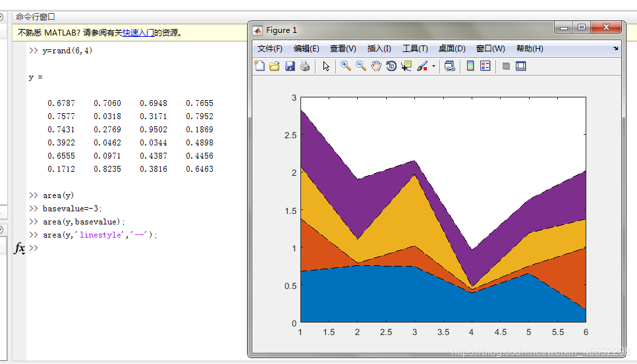Viewport: 637px width, 364px height.
Task: Print the figure using the printer icon
Action: [305, 66]
